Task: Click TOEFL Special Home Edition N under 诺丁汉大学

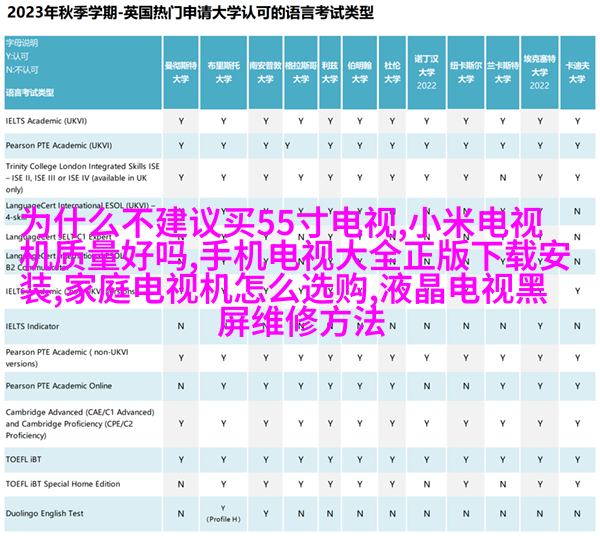Action: 427,484
